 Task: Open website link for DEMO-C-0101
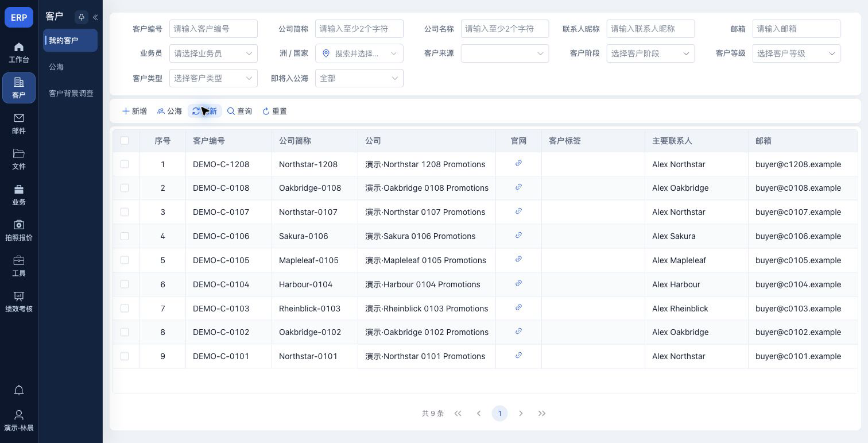(518, 355)
